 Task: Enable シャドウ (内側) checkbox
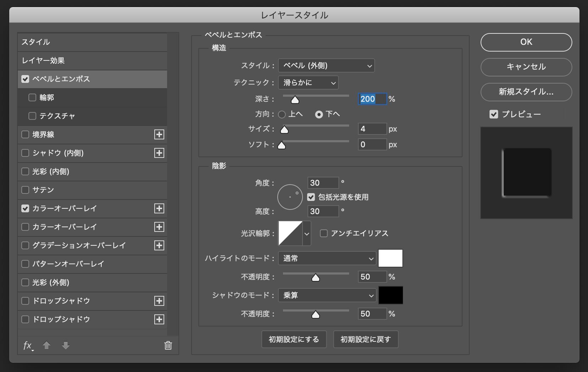[25, 153]
